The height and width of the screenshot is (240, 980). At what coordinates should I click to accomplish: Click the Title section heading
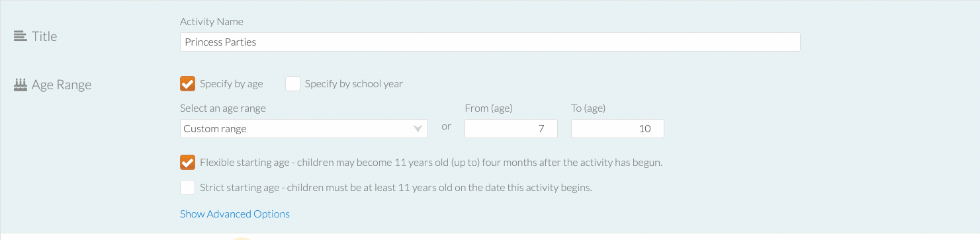click(44, 36)
